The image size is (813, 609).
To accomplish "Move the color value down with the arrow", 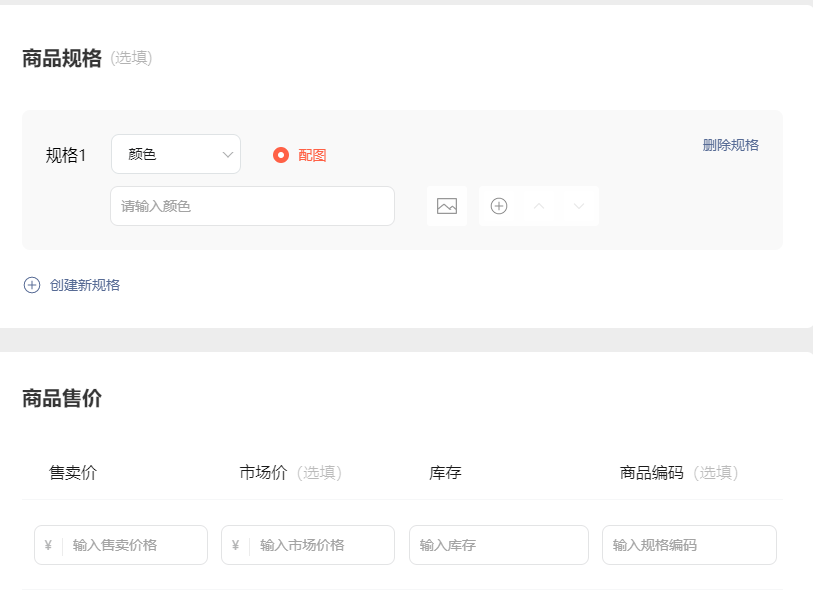I will pyautogui.click(x=579, y=206).
